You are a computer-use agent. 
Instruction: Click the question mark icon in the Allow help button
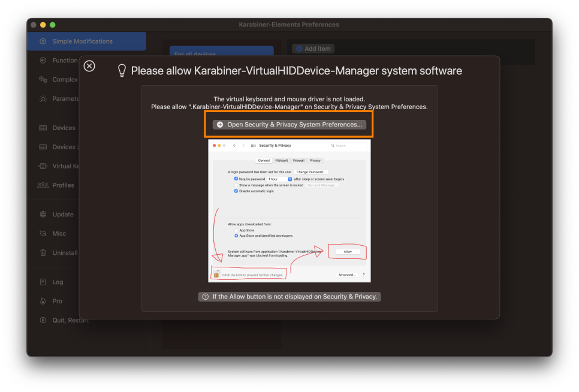pos(206,297)
